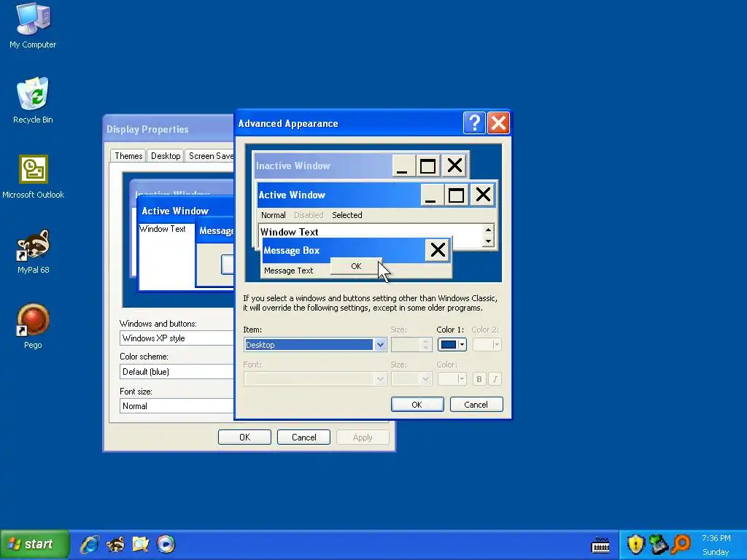Click Cancel in Display Properties window

tap(303, 437)
